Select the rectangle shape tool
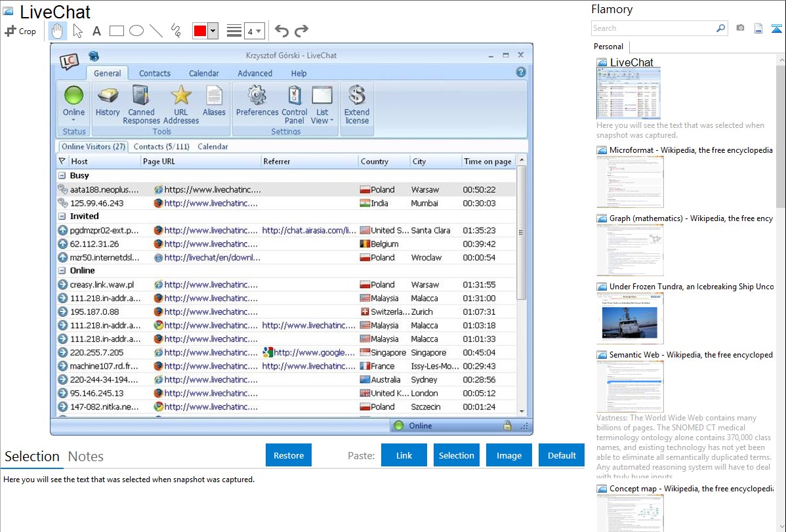The height and width of the screenshot is (532, 786). 116,31
